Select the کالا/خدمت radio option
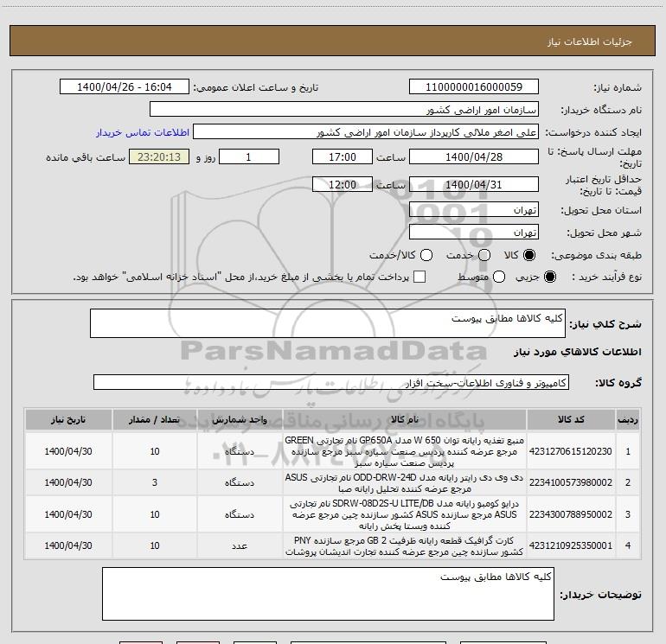The image size is (666, 644). [x=426, y=255]
